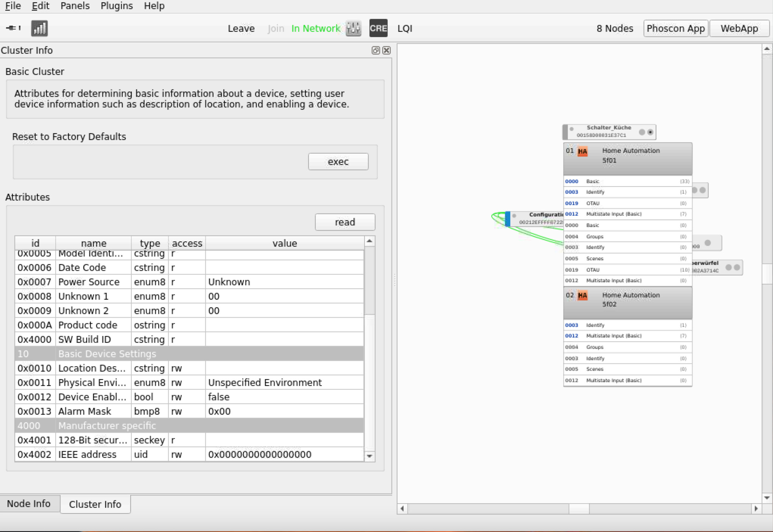Screen dimensions: 773x532
Task: Click Schalter_Küche node's plain gray socket circle
Action: coord(642,132)
